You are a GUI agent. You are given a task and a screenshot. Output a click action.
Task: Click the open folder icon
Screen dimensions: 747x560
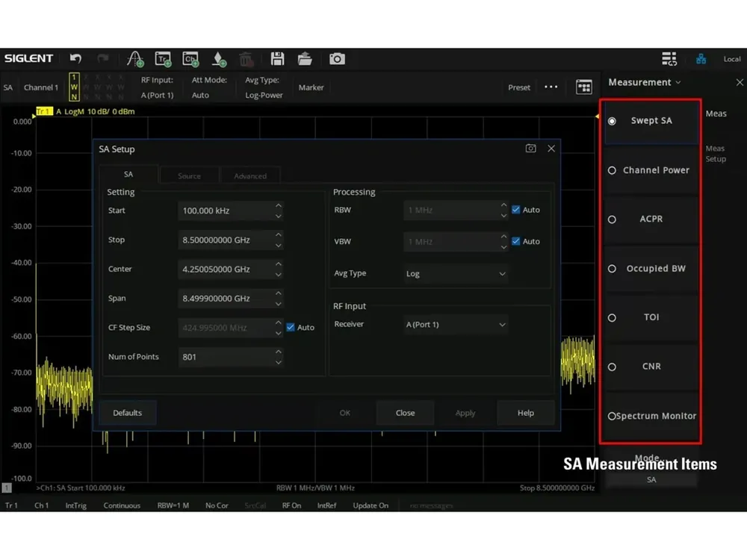[305, 58]
